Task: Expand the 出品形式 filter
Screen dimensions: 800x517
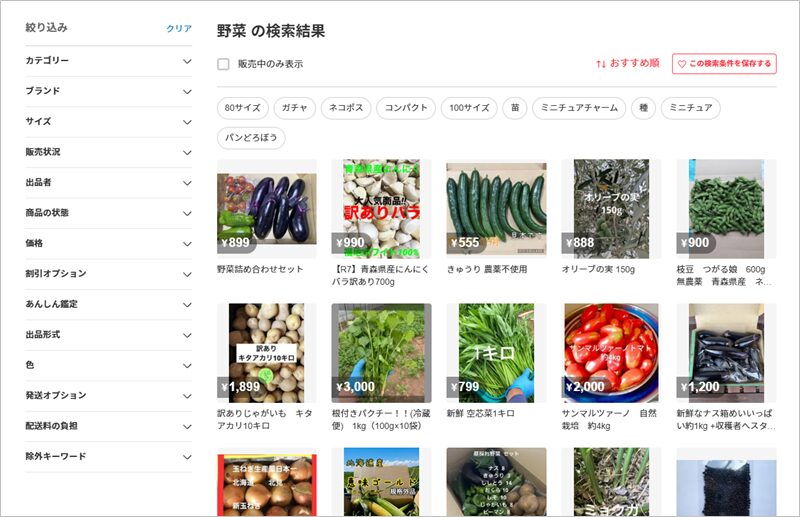Action: (x=109, y=335)
